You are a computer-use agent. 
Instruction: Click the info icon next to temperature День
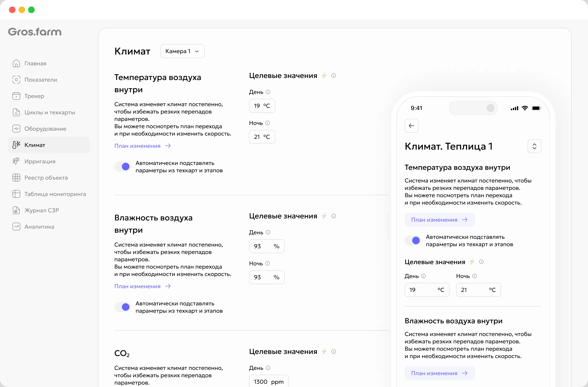click(268, 92)
